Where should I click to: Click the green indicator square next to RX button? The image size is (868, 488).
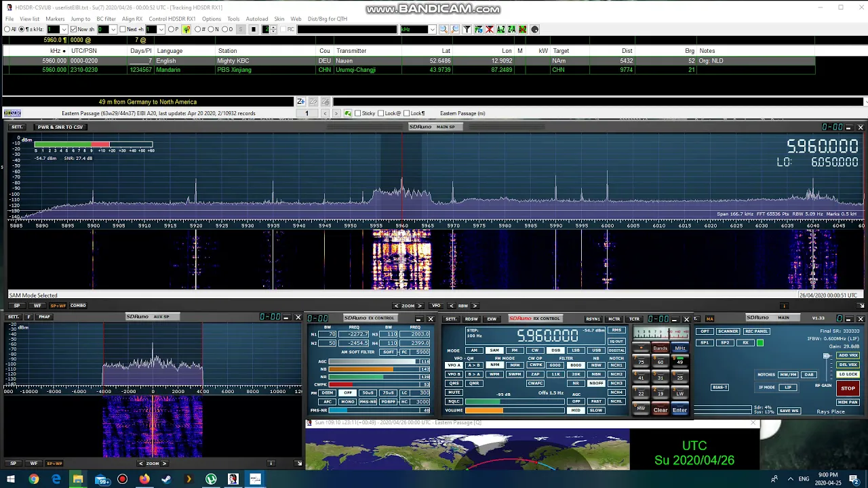click(760, 343)
